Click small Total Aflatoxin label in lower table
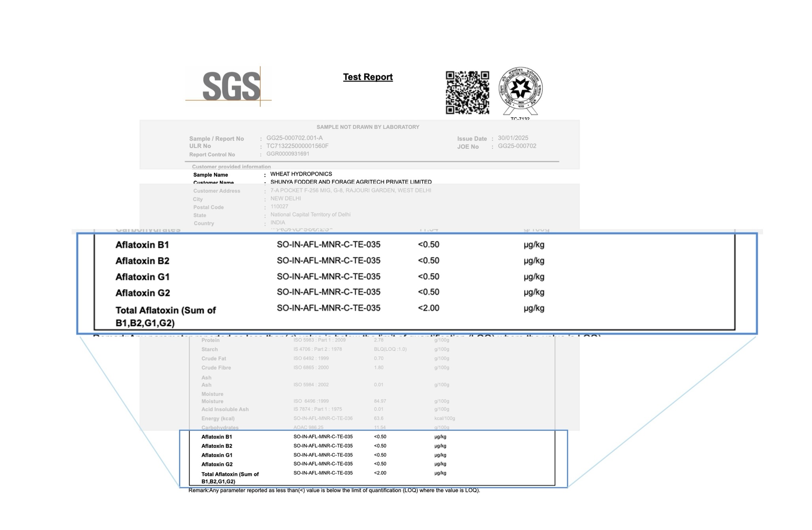 pyautogui.click(x=230, y=478)
